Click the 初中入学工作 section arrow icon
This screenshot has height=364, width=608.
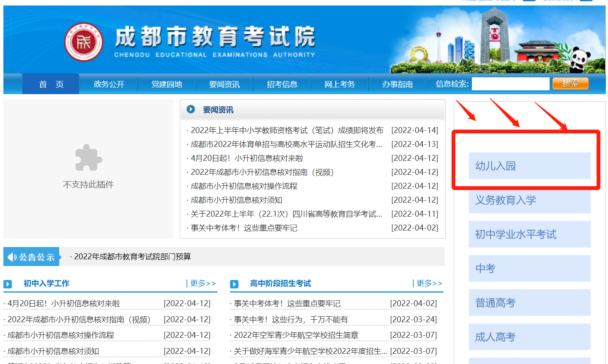click(x=8, y=284)
